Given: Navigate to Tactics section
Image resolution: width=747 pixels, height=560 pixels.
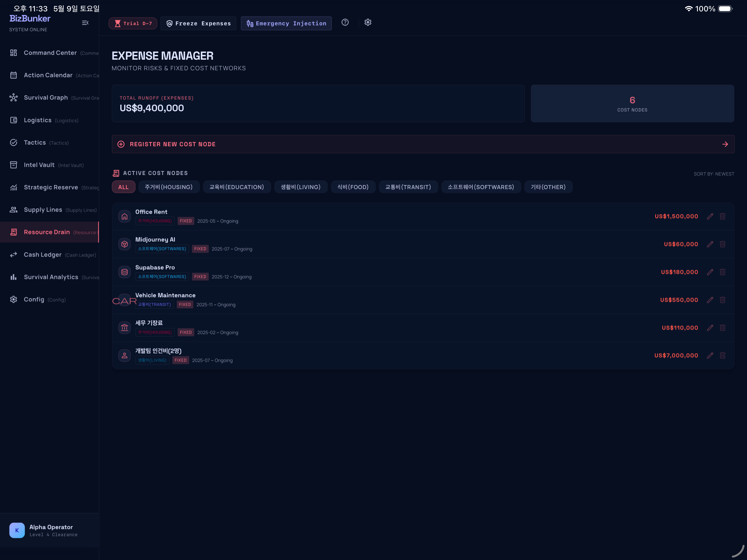Looking at the screenshot, I should (x=50, y=143).
